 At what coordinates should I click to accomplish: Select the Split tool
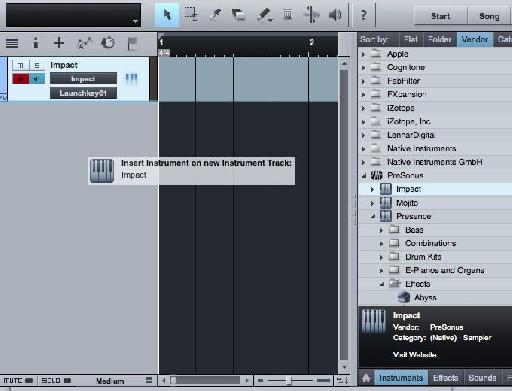click(216, 15)
